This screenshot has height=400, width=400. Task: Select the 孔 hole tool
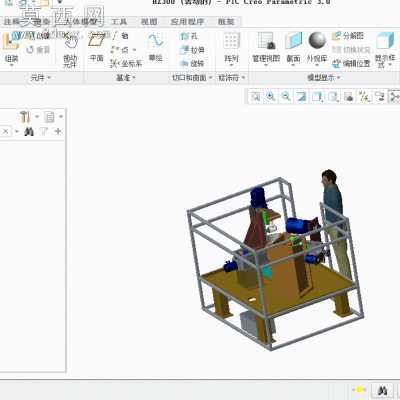189,36
